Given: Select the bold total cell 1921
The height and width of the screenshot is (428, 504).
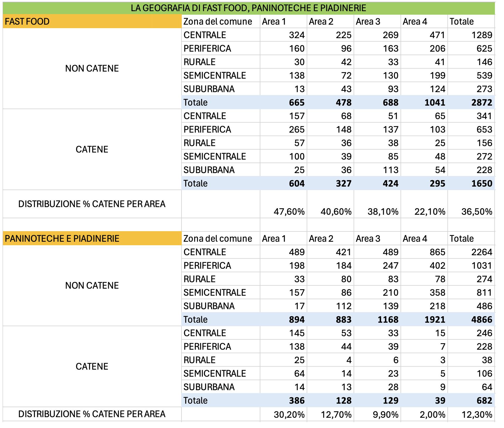Looking at the screenshot, I should pyautogui.click(x=424, y=319).
